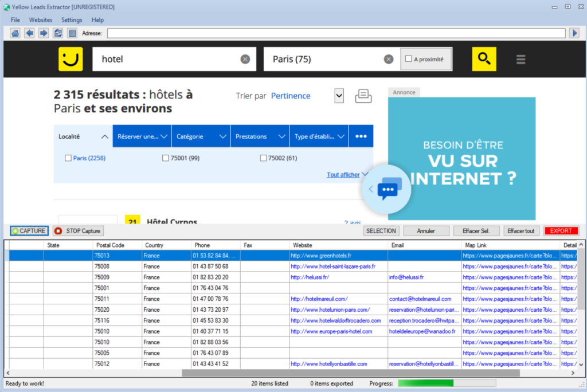Export data with the red EXPORT button
This screenshot has height=392, width=587.
[561, 231]
